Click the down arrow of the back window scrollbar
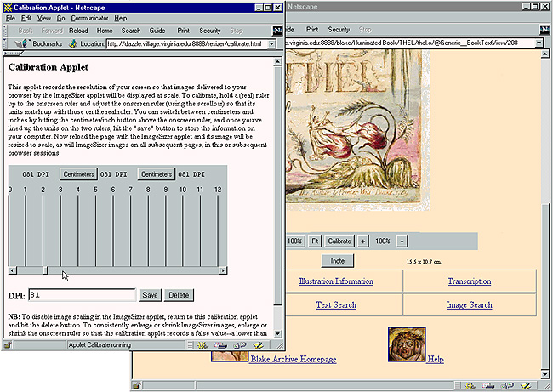The width and height of the screenshot is (553, 392). tap(544, 374)
